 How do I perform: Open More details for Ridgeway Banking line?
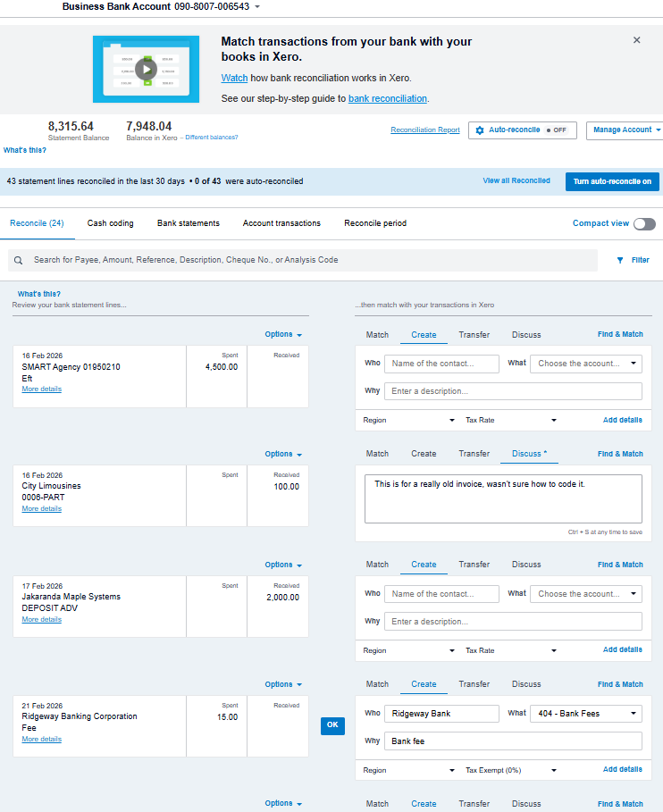(x=41, y=739)
